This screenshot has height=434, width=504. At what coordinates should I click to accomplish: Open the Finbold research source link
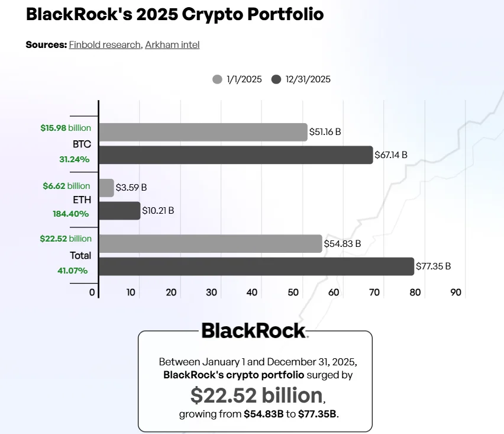tap(105, 44)
